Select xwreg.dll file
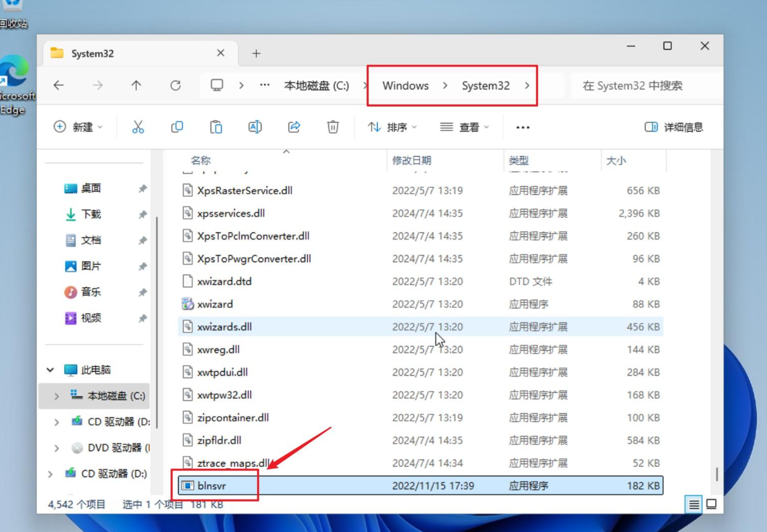The image size is (767, 532). pos(421,350)
